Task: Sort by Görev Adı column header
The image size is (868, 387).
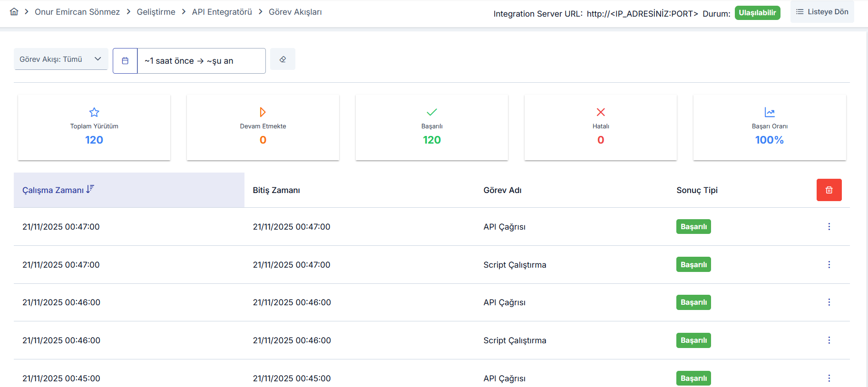Action: (502, 190)
